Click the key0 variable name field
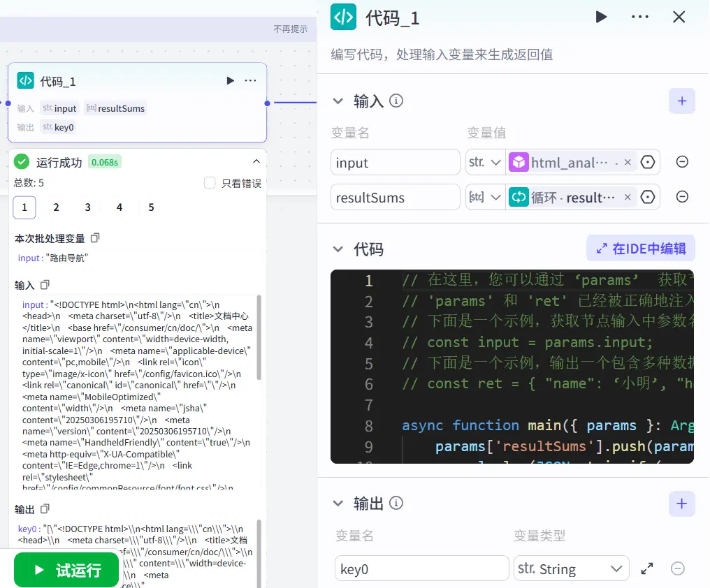Image resolution: width=710 pixels, height=588 pixels. pyautogui.click(x=421, y=568)
